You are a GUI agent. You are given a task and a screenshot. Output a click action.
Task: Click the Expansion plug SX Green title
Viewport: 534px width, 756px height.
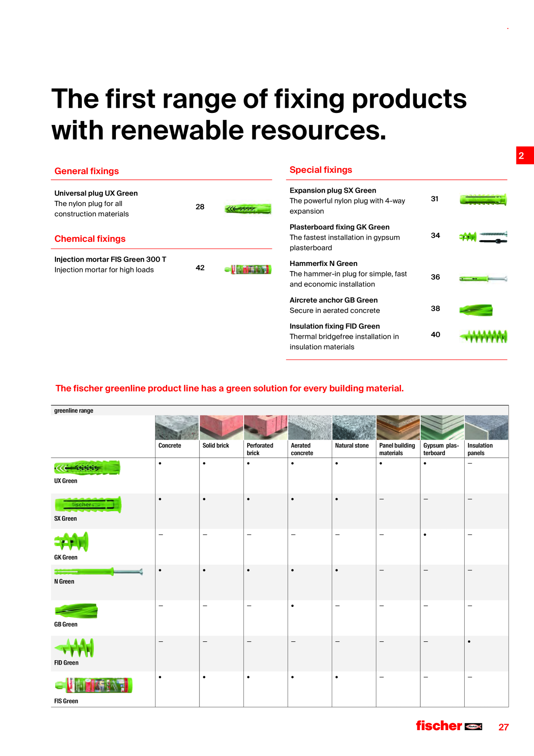coord(333,191)
